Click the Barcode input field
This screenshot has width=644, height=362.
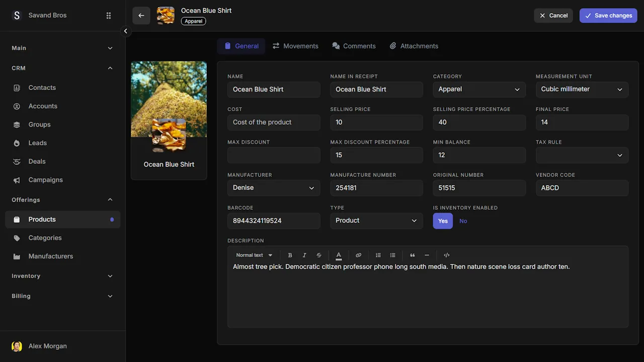tap(274, 221)
